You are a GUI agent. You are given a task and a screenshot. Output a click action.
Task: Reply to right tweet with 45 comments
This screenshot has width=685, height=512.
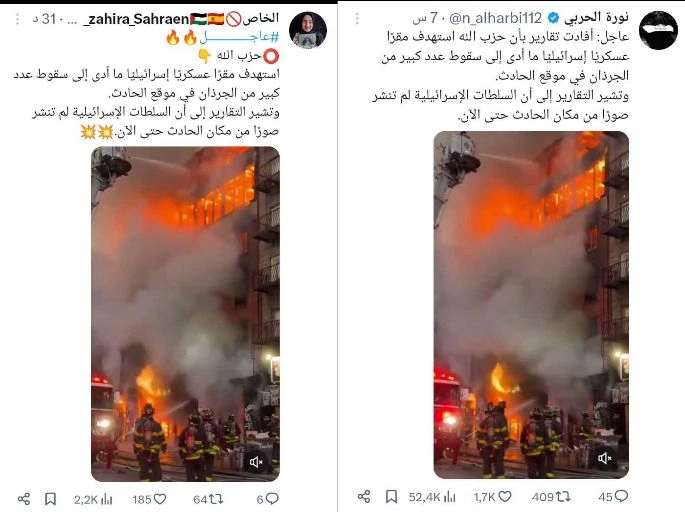(613, 497)
